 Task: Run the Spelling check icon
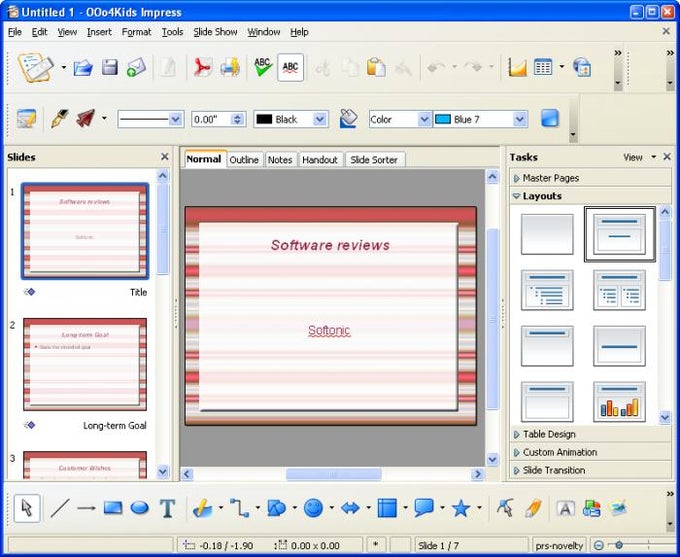pyautogui.click(x=263, y=68)
